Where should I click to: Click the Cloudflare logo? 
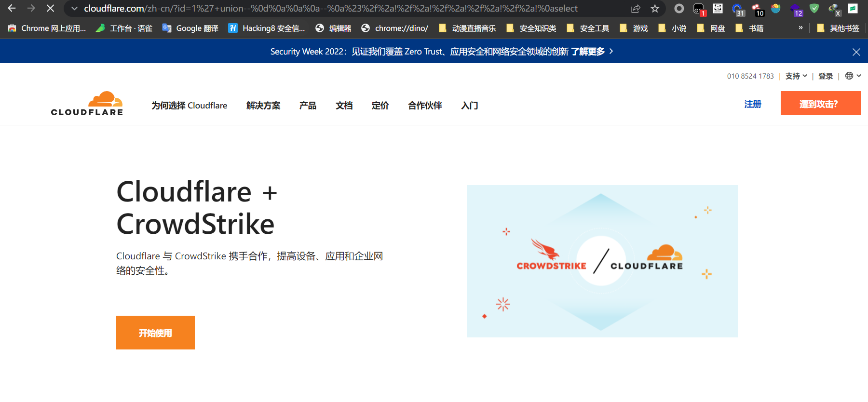[x=87, y=104]
